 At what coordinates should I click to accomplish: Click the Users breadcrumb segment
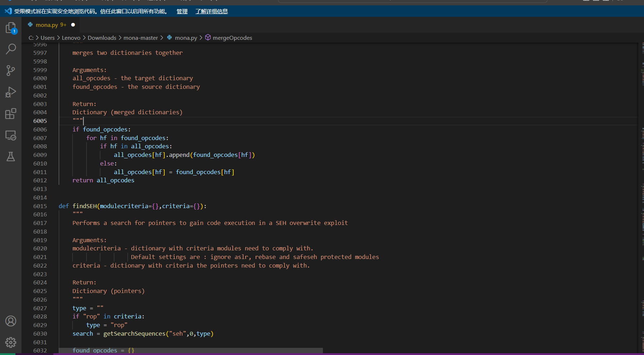[x=48, y=38]
